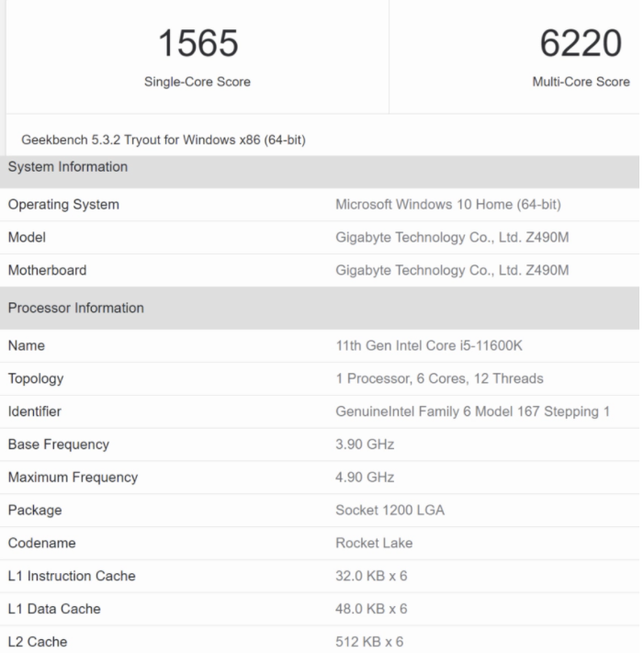Select the Single-Core Score label
The width and height of the screenshot is (644, 653).
point(200,82)
